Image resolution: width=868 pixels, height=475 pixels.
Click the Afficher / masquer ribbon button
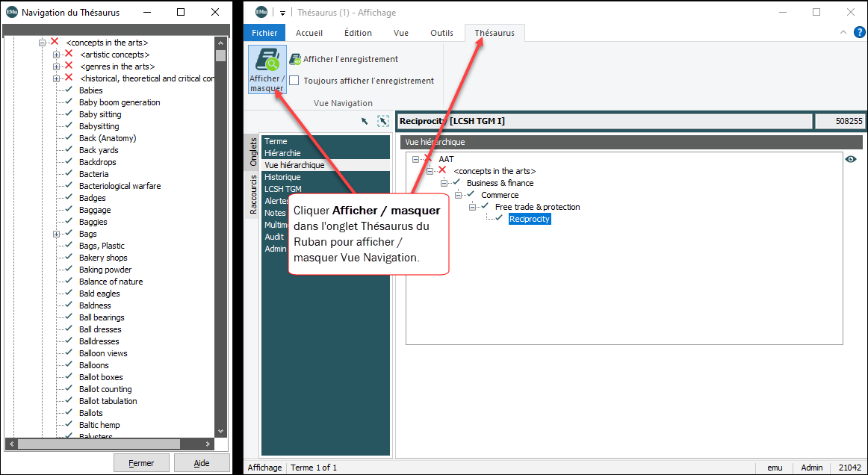pyautogui.click(x=267, y=69)
